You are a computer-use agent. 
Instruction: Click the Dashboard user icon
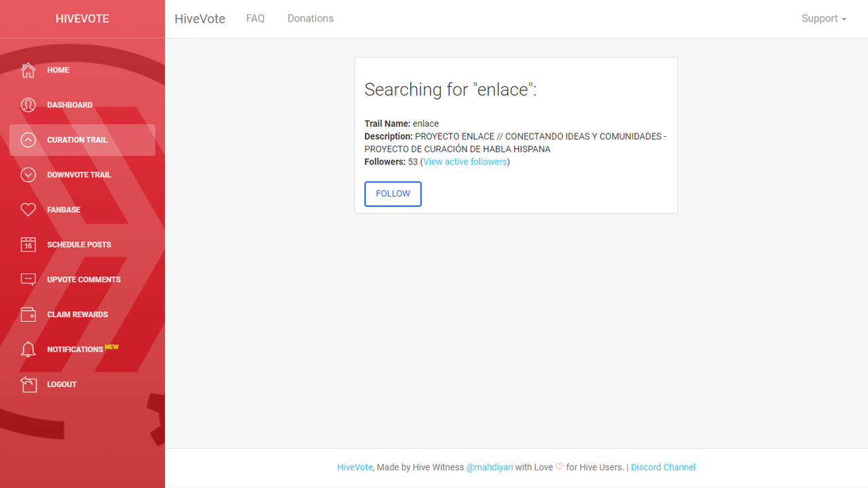28,105
